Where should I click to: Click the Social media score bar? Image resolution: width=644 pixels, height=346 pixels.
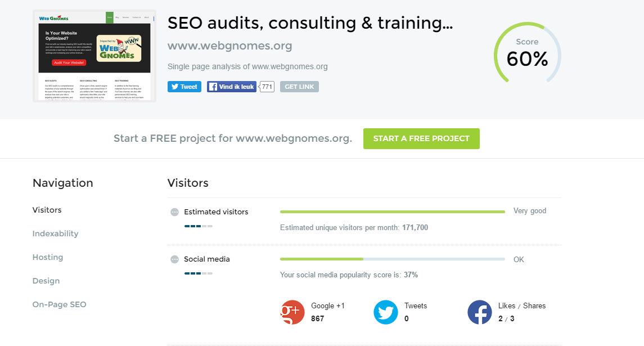pyautogui.click(x=392, y=259)
